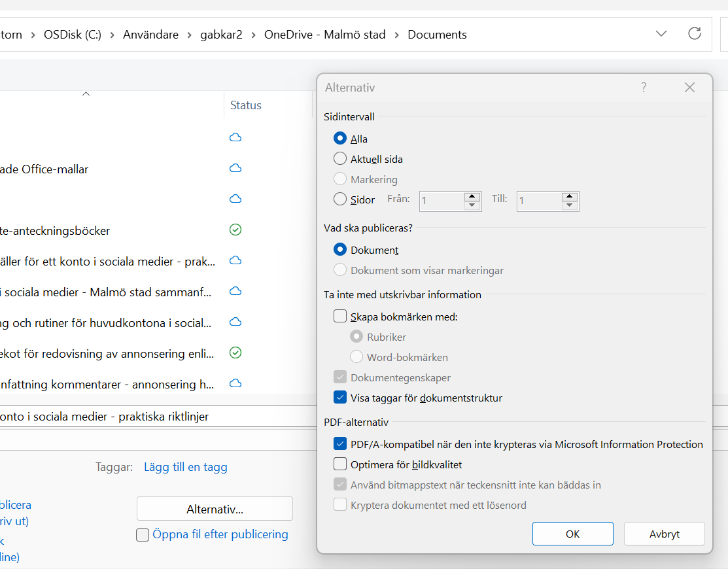Click the refresh icon in address bar
The image size is (728, 569).
tap(695, 34)
